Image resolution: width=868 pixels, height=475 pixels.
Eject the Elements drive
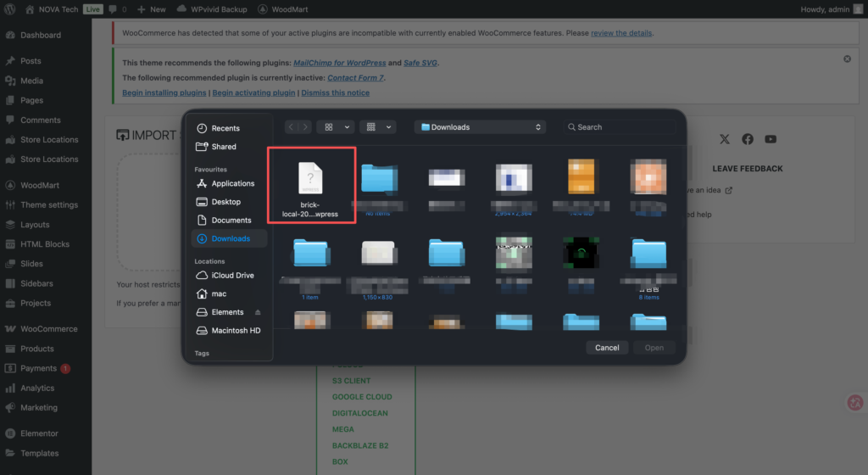coord(258,312)
